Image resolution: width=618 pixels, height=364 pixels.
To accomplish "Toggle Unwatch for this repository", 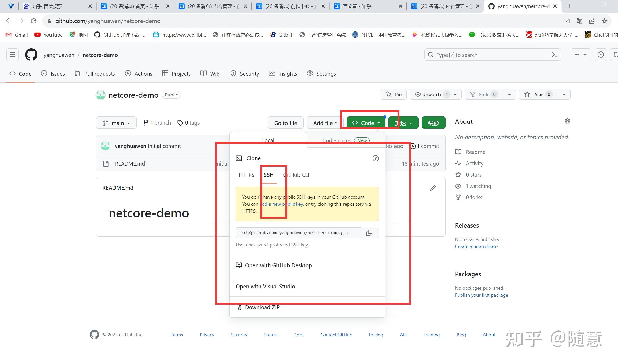I will [431, 94].
